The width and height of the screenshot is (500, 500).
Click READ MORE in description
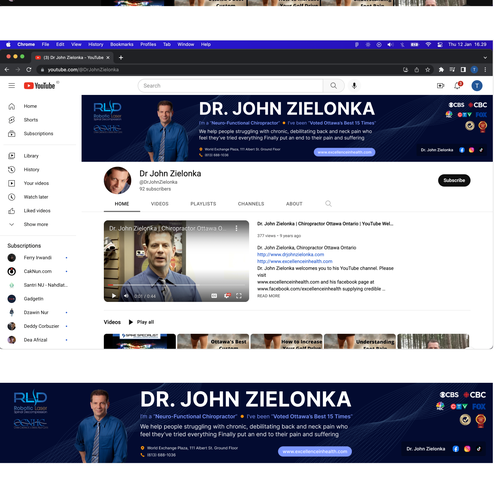268,296
